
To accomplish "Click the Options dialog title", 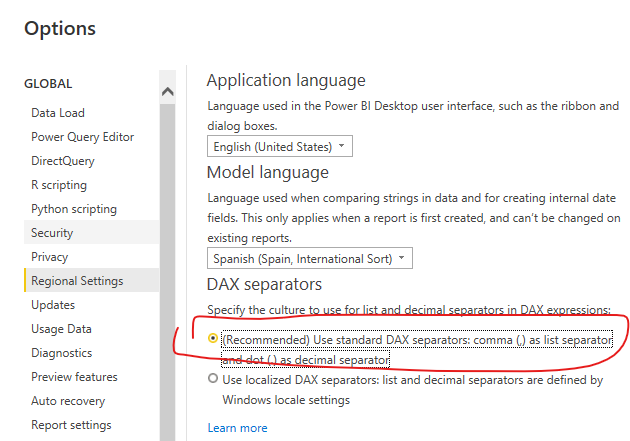I will tap(60, 29).
